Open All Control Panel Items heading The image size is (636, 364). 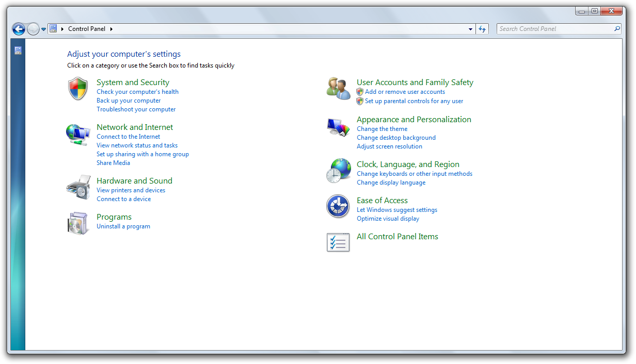point(397,236)
